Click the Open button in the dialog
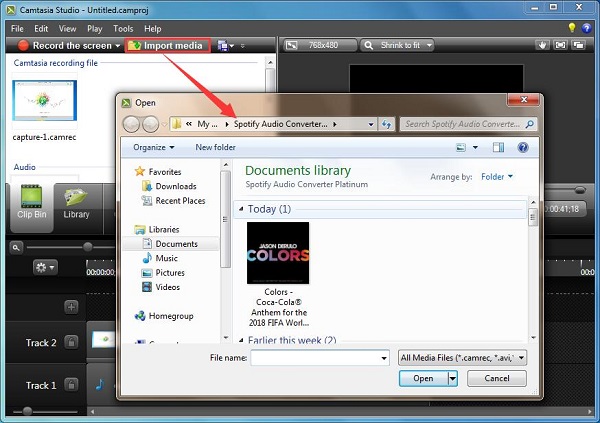The height and width of the screenshot is (423, 600). (x=423, y=379)
